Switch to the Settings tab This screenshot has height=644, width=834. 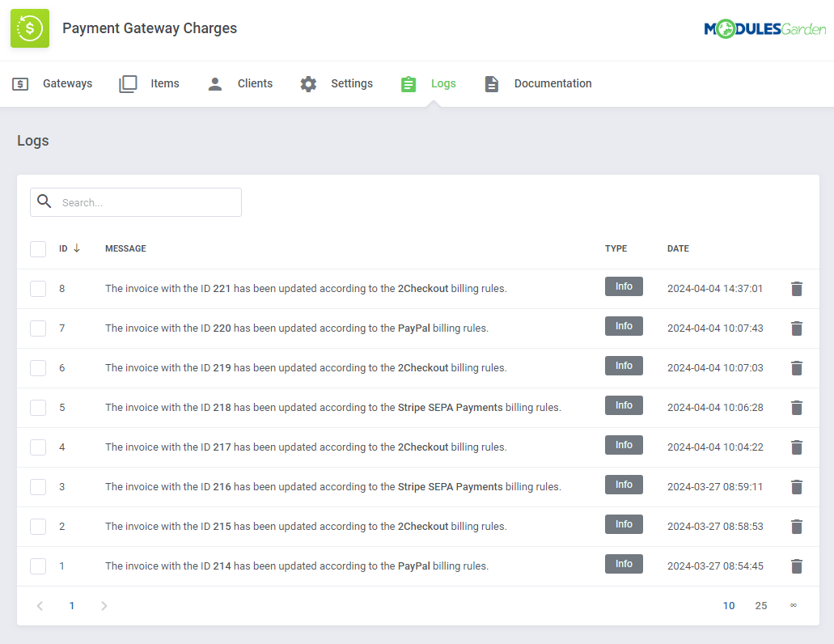351,83
